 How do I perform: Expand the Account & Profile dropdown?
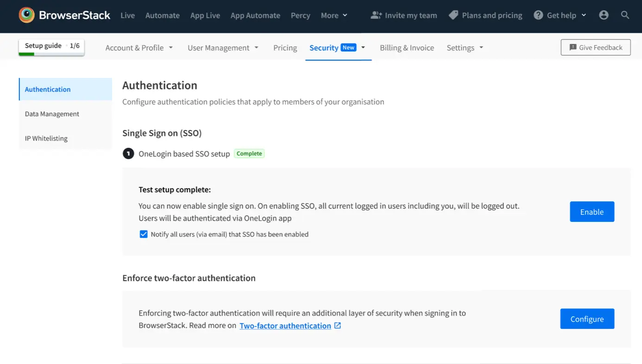[x=139, y=48]
